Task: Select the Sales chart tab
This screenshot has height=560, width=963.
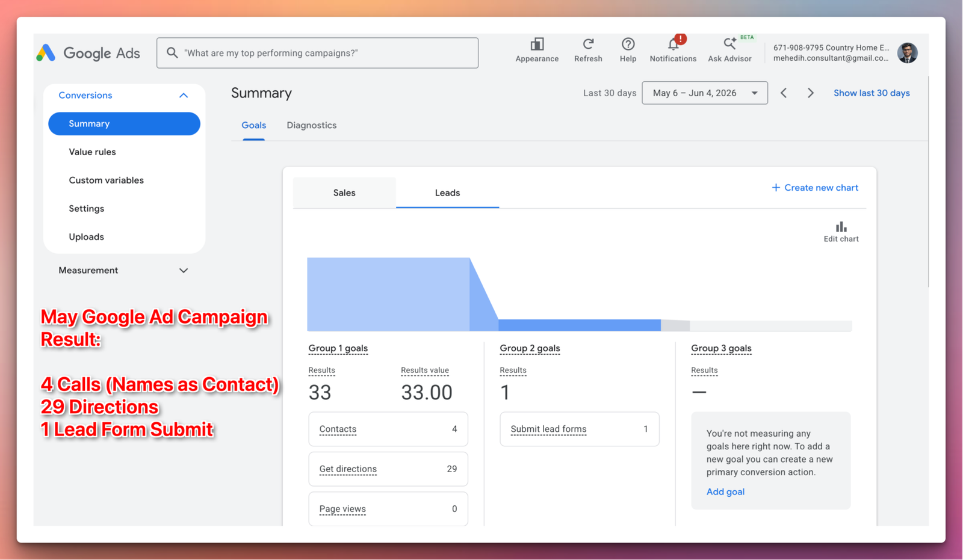Action: (x=344, y=192)
